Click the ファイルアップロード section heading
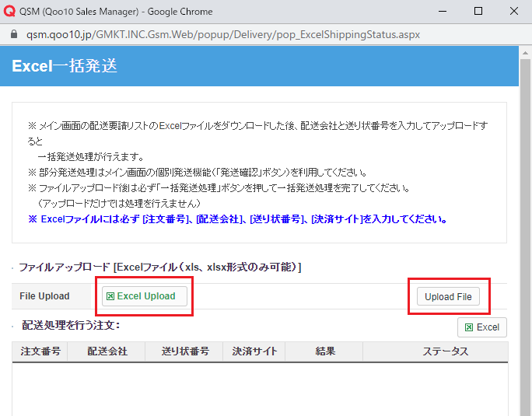The image size is (532, 416). coord(159,267)
